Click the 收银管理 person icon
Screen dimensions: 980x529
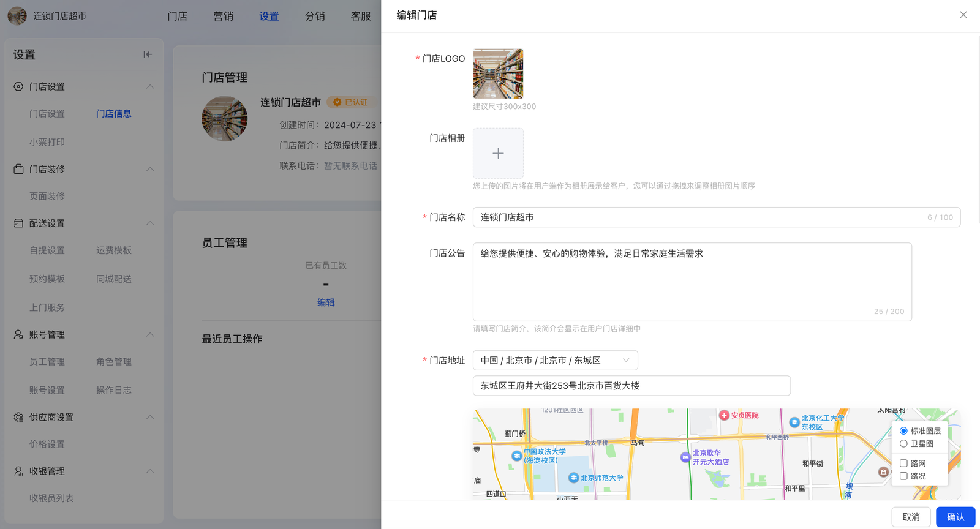tap(18, 471)
